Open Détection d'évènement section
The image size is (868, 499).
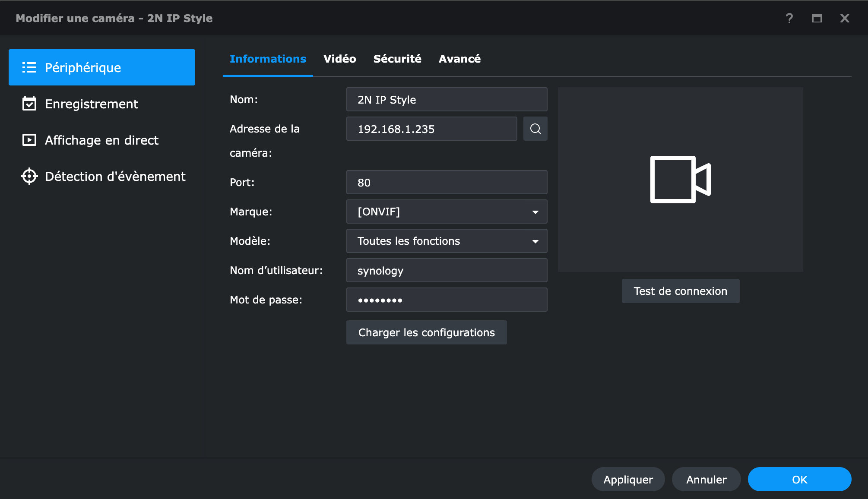102,176
